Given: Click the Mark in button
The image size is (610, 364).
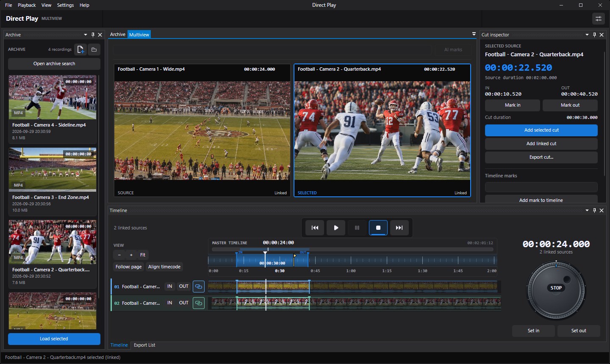Looking at the screenshot, I should pyautogui.click(x=513, y=105).
